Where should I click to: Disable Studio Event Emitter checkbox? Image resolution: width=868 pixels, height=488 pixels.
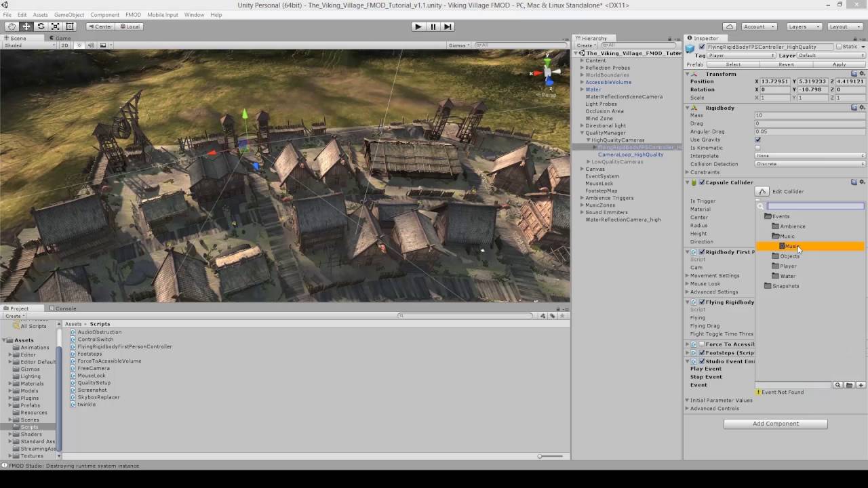[x=702, y=361]
